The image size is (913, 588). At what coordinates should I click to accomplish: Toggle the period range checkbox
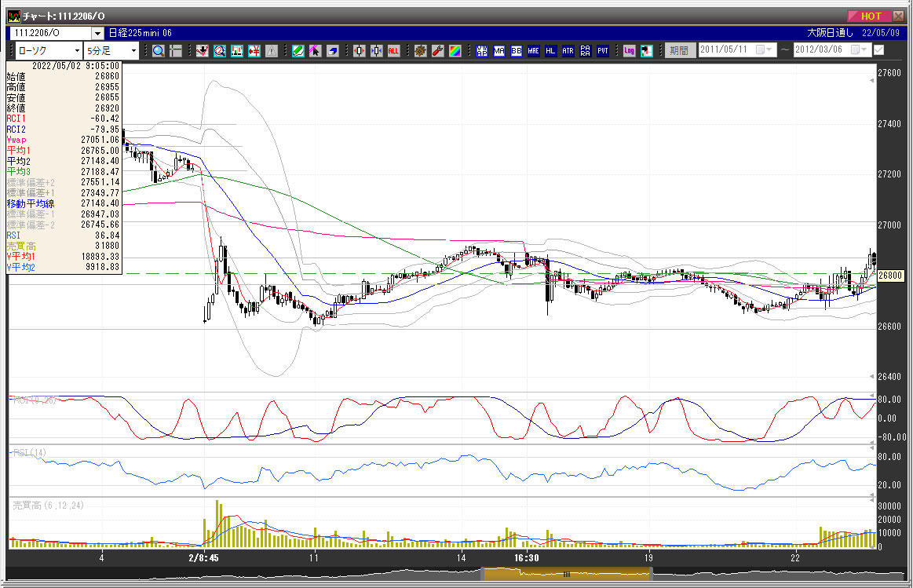tap(879, 50)
